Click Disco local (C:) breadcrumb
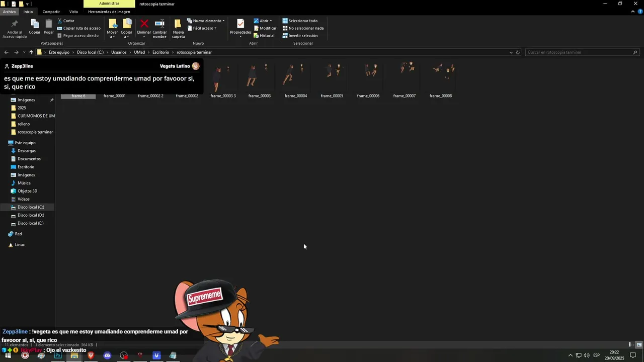 click(90, 52)
